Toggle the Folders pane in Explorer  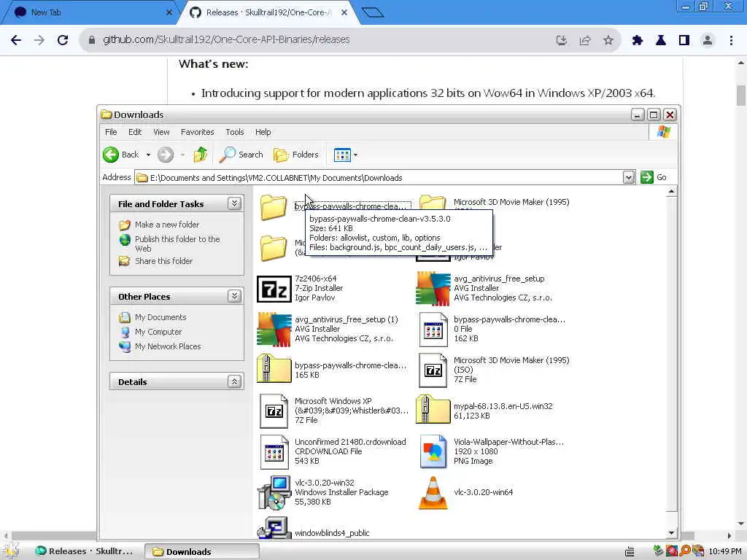pos(296,155)
